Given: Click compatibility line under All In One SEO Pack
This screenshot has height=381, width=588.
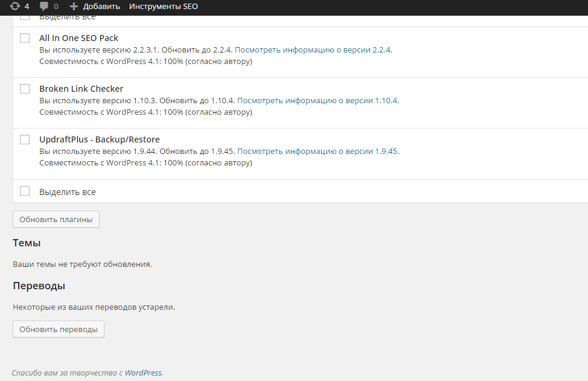Looking at the screenshot, I should tap(146, 62).
